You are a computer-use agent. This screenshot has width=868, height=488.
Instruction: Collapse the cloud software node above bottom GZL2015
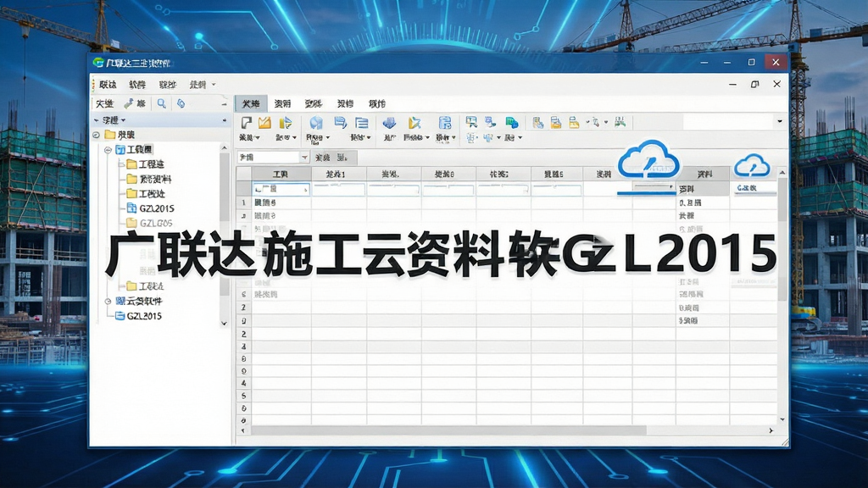(x=108, y=302)
